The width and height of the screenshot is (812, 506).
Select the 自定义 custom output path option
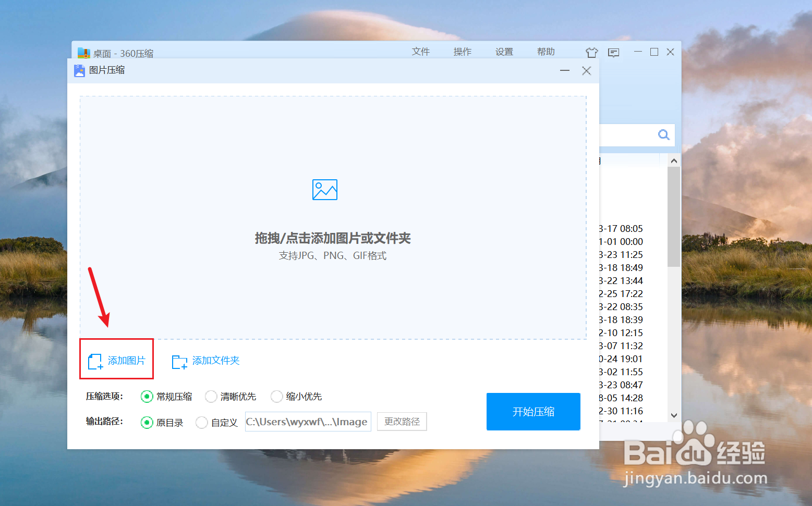[x=202, y=423]
